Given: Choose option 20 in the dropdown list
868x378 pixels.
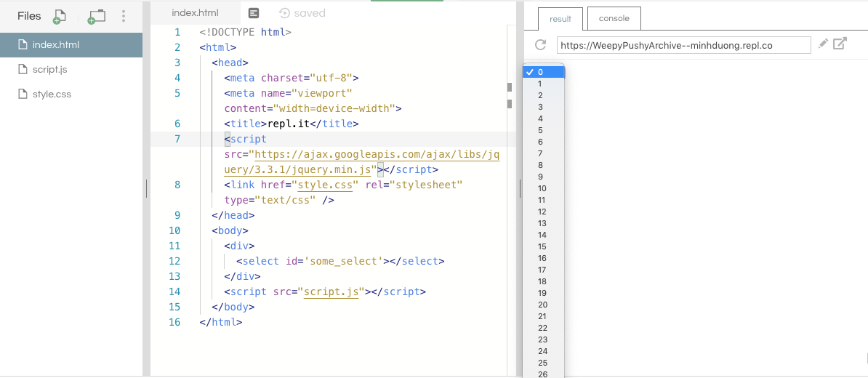Looking at the screenshot, I should click(x=544, y=305).
